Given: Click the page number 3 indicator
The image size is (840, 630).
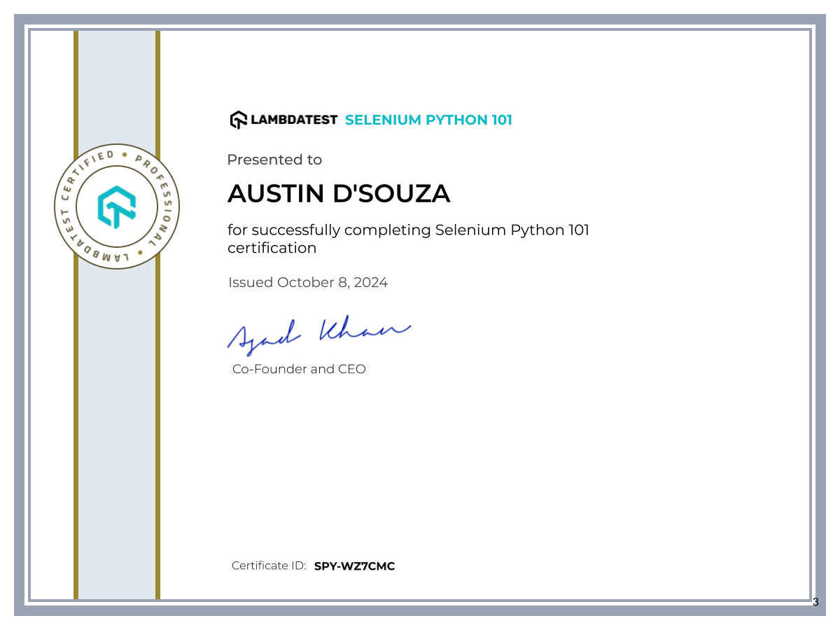Looking at the screenshot, I should point(814,601).
